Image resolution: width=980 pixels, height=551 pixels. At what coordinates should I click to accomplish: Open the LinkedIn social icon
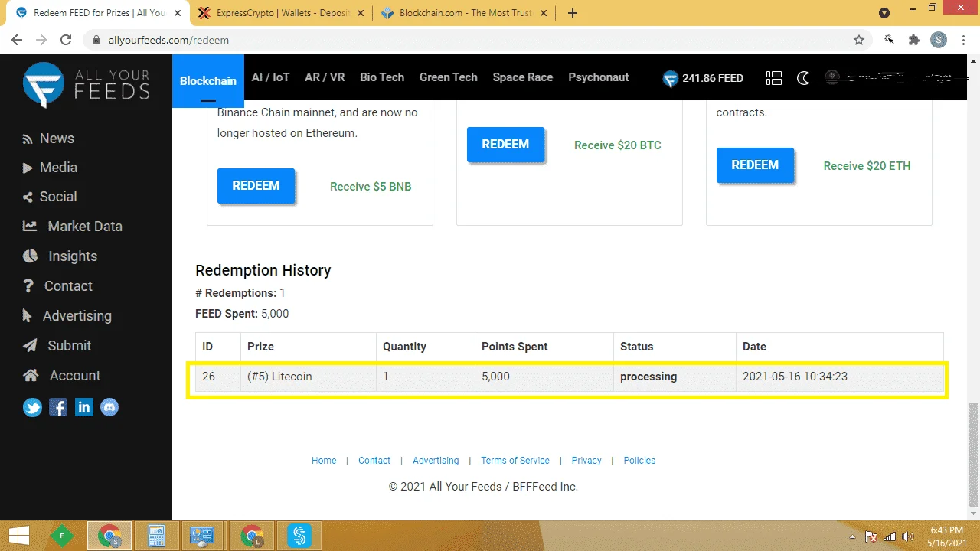(x=84, y=407)
